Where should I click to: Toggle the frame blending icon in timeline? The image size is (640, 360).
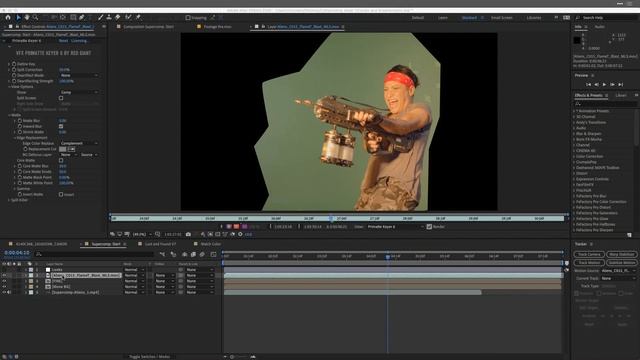coord(193,254)
